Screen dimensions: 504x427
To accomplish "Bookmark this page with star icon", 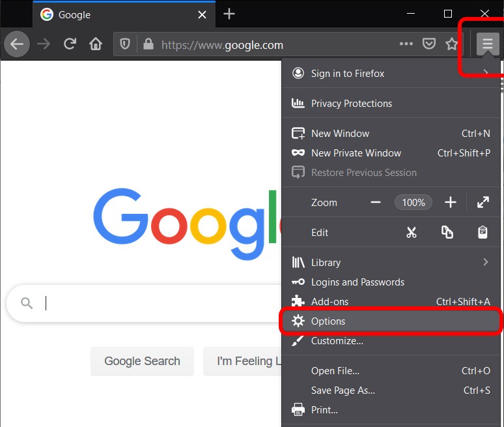I will click(x=451, y=44).
